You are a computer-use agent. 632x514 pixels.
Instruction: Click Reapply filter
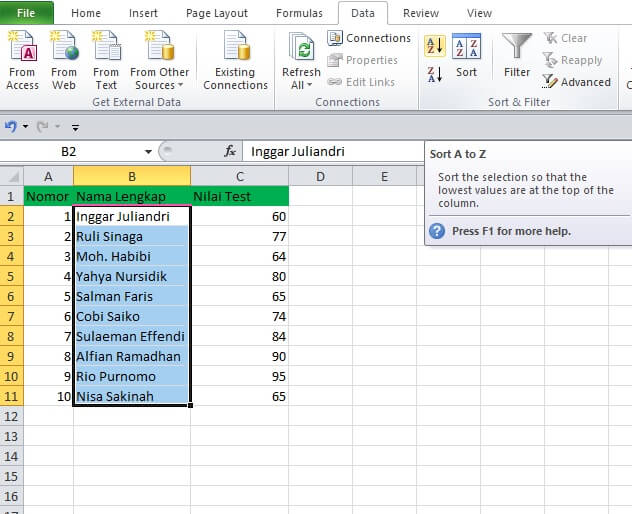[x=572, y=60]
